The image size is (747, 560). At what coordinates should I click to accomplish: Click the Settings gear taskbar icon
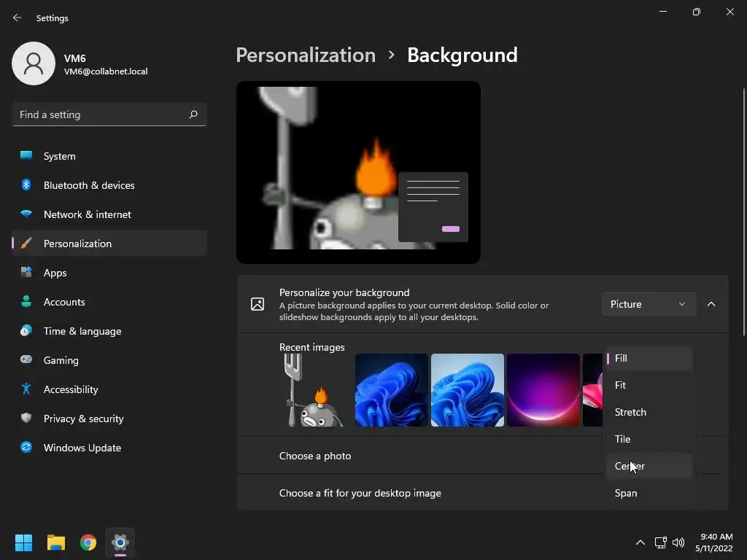120,542
